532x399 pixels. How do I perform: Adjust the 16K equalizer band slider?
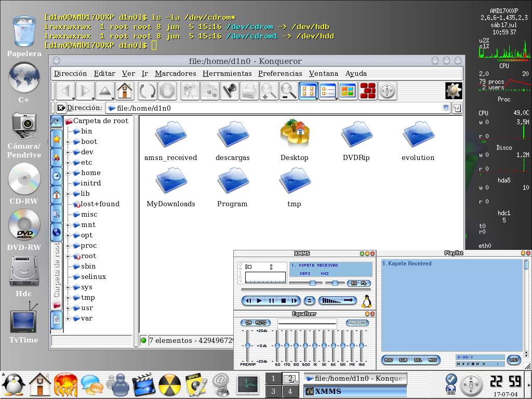click(x=362, y=345)
